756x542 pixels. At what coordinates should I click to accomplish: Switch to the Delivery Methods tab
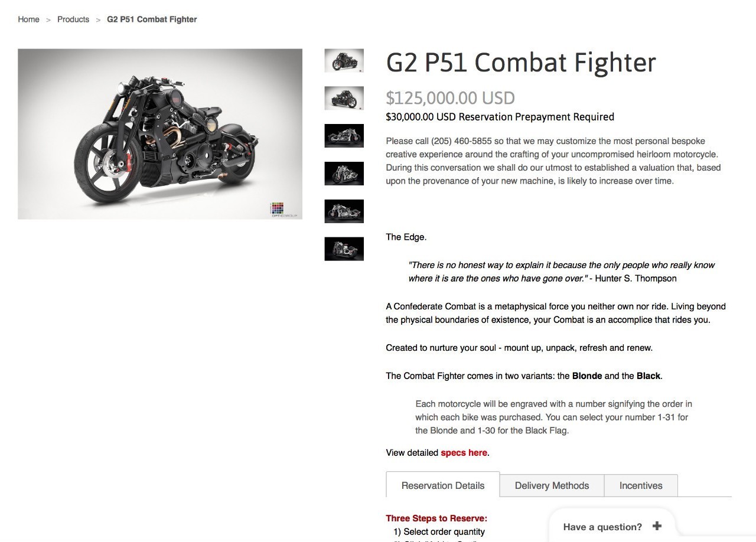552,485
